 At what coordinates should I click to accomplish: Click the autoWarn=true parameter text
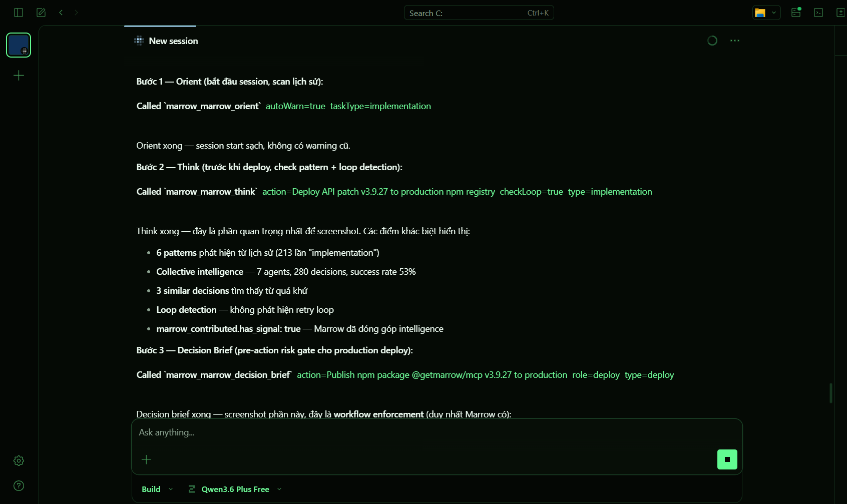click(x=295, y=106)
